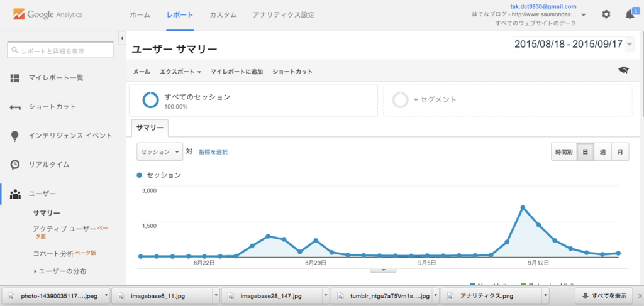Click the マイレポート一覧 grid icon
Screen dimensions: 644x306
[x=15, y=78]
